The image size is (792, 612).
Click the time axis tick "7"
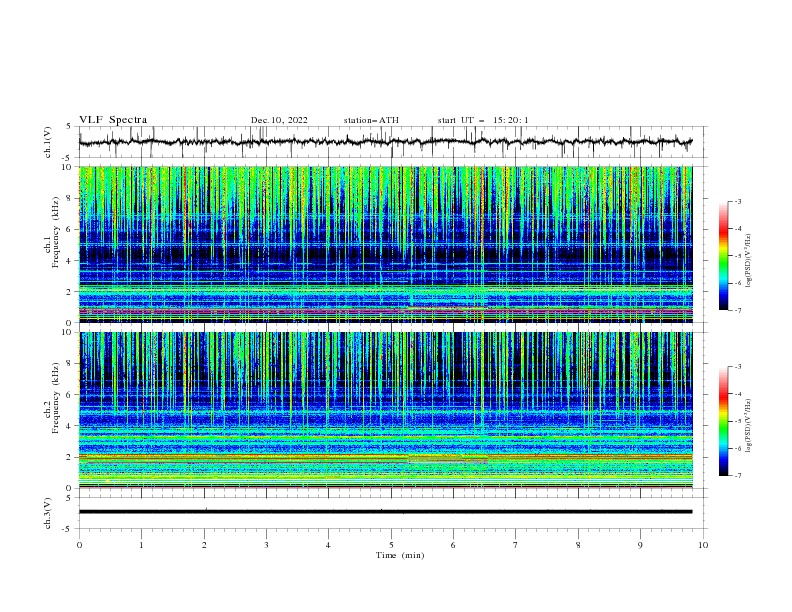516,545
